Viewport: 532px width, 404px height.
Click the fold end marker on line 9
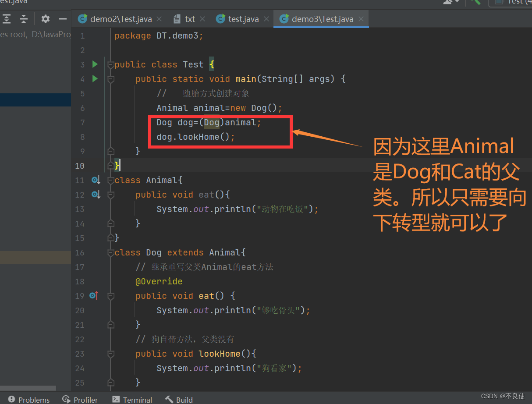tap(111, 151)
